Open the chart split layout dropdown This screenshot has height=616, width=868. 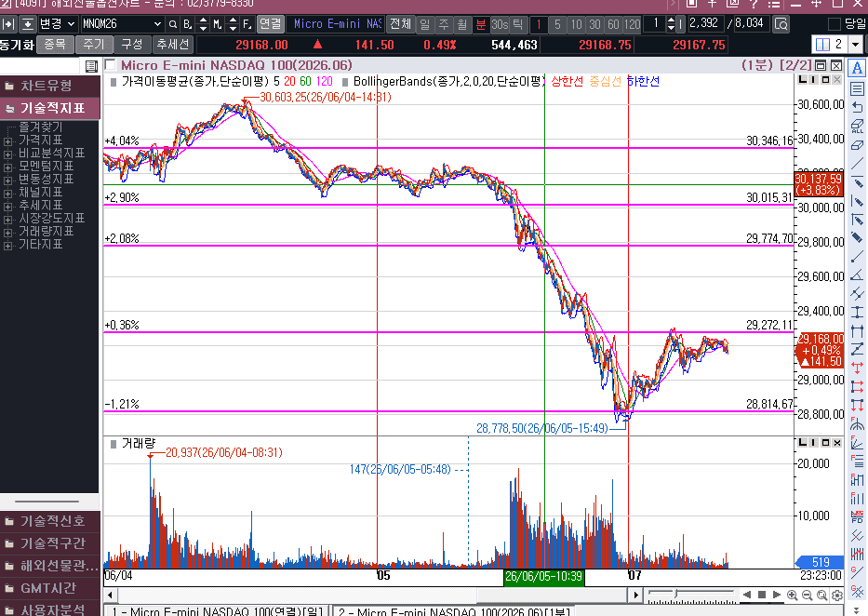(x=856, y=45)
